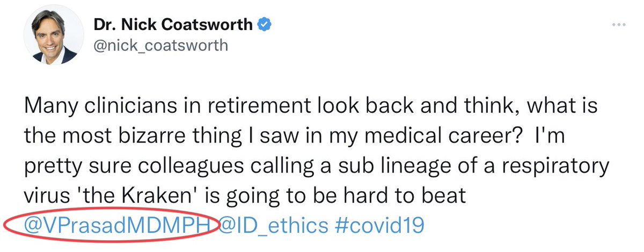Open the three-dot more options menu
The width and height of the screenshot is (644, 252).
click(621, 26)
